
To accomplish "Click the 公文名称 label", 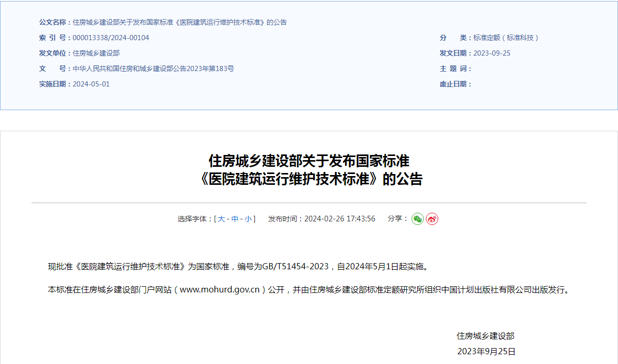I will tap(55, 22).
